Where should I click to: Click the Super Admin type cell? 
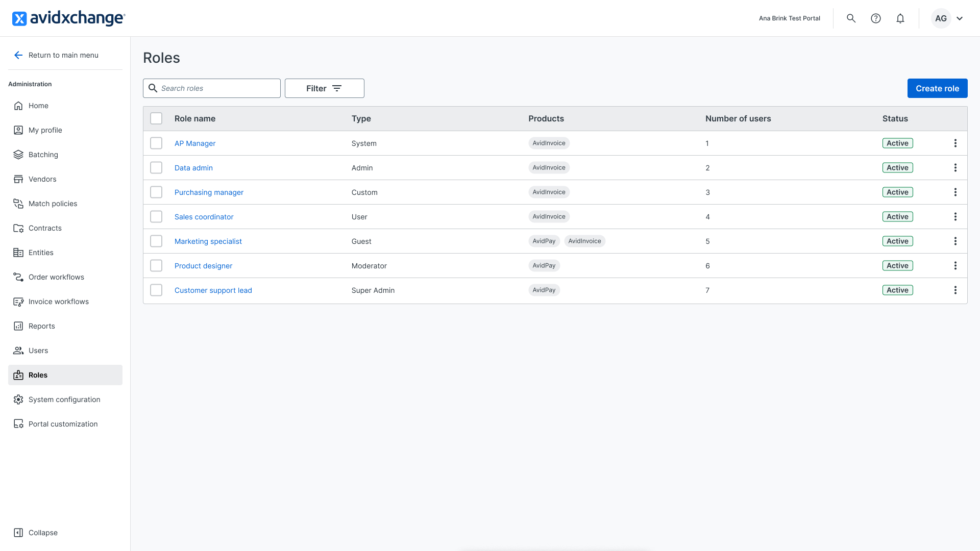pos(373,290)
